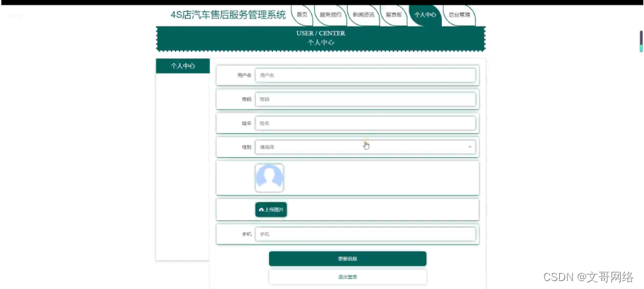Open the 性别 dropdown
644x289 pixels.
pyautogui.click(x=365, y=146)
